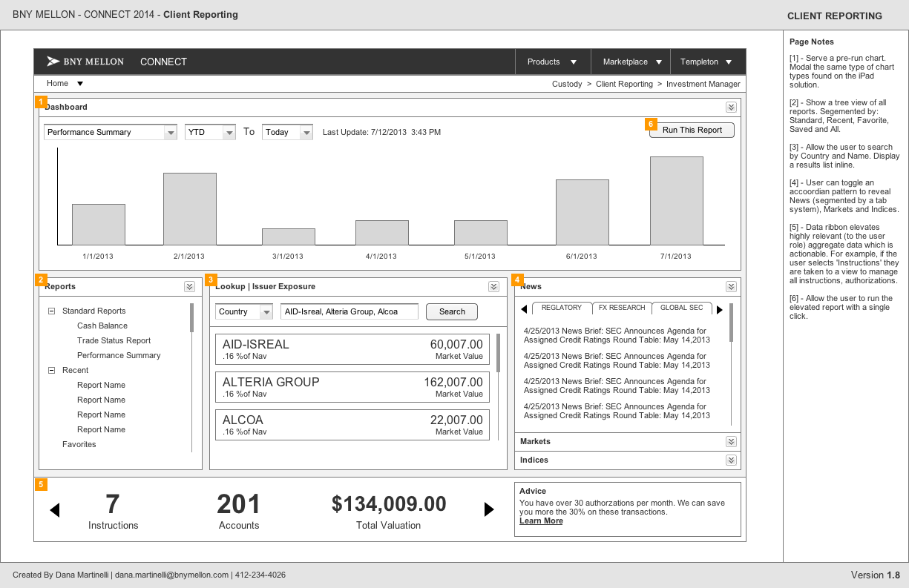Show more news tabs with right arrow
909x588 pixels.
[x=719, y=309]
